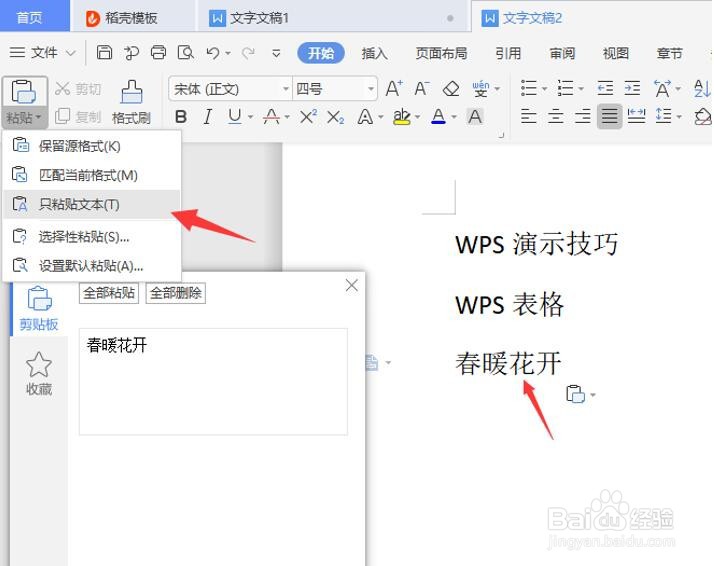Click the Sort A-Z icon
714x566 pixels.
703,88
